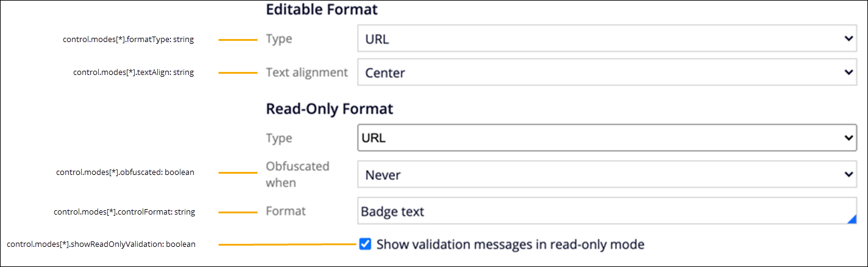
Task: Click the chevron arrow on Obfuscated when dropdown
Action: click(848, 175)
